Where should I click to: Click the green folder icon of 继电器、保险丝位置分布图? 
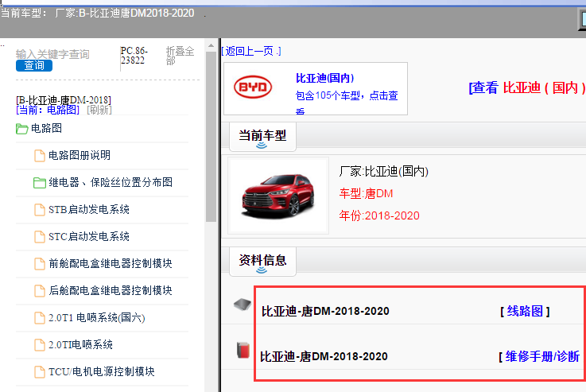point(40,183)
